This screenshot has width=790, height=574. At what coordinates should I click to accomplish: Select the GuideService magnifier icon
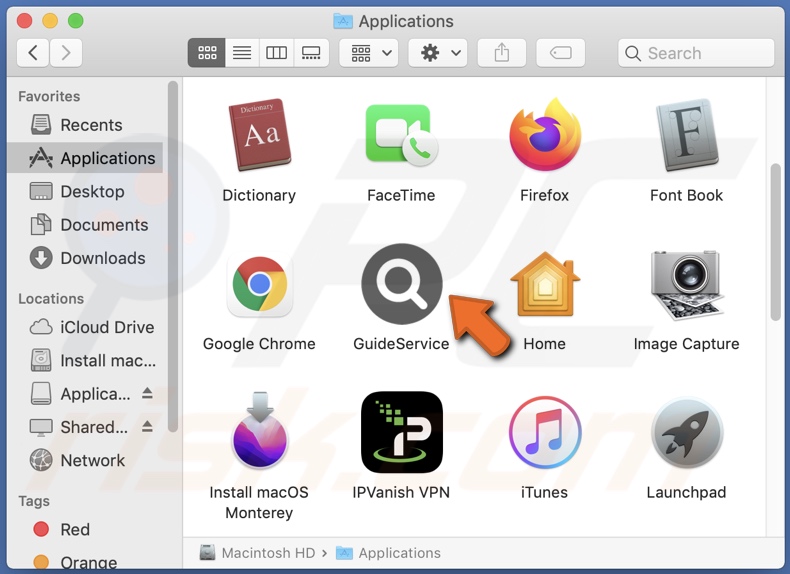tap(402, 284)
